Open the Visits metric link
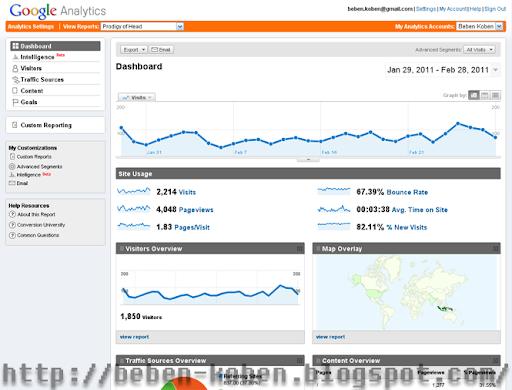Viewport: 512px width, 390px height. pos(187,192)
